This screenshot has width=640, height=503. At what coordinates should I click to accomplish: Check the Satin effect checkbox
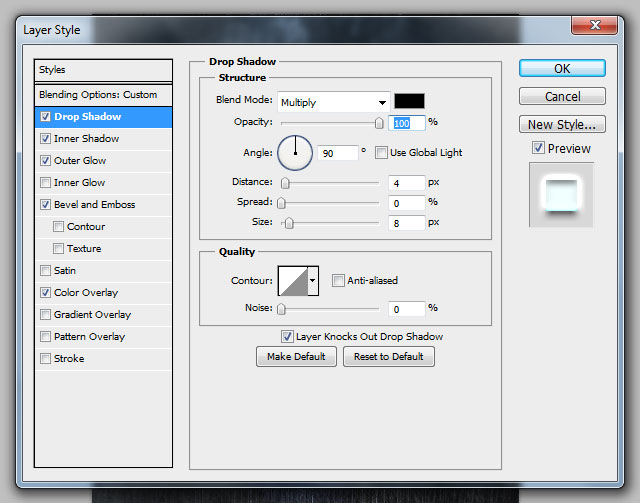[x=45, y=271]
